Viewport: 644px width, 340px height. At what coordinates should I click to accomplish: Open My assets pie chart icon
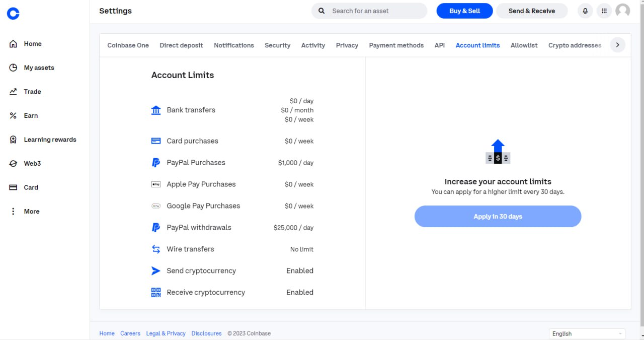[13, 67]
